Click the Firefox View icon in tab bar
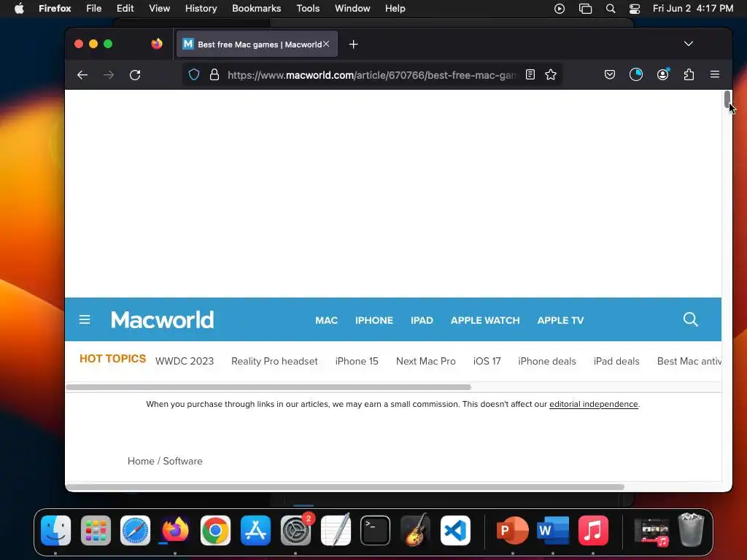The height and width of the screenshot is (560, 747). pos(157,44)
